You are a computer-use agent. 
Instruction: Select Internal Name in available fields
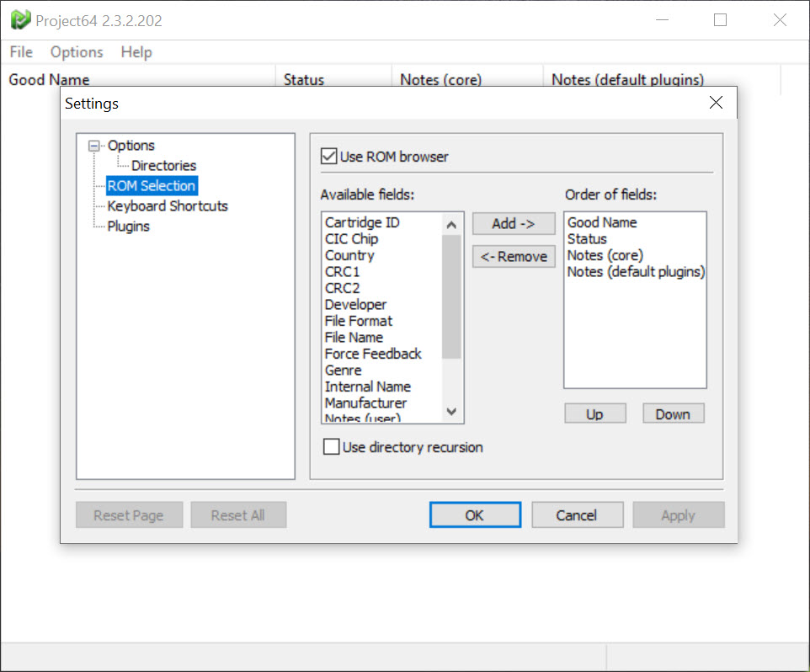pos(368,387)
